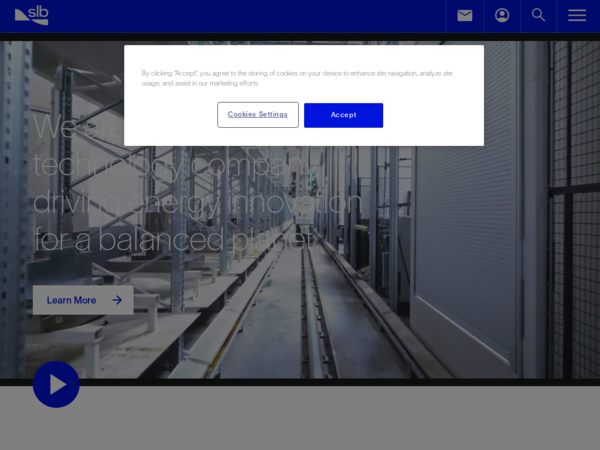Click the white triangle inside the play button
Screen dimensions: 600x450
pyautogui.click(x=58, y=384)
